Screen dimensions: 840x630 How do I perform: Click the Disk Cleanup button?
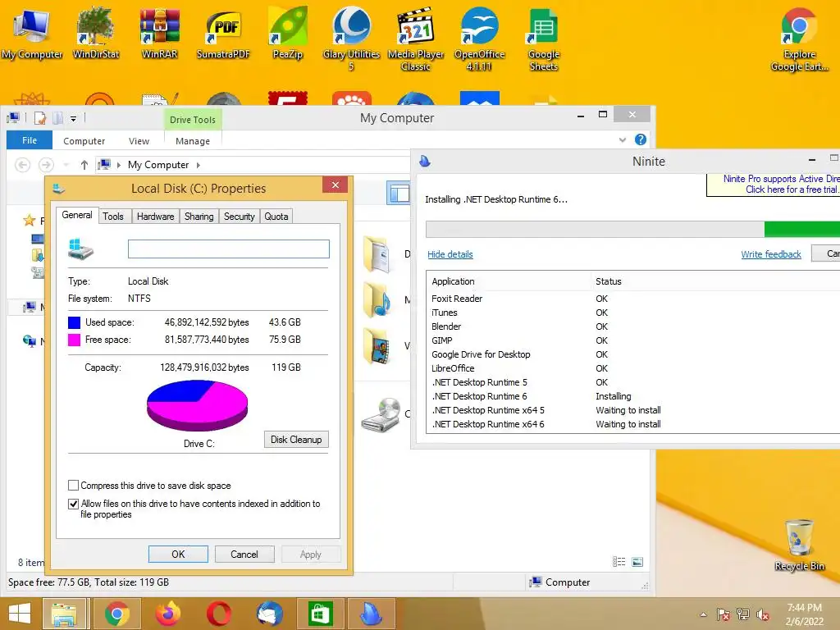click(x=296, y=440)
